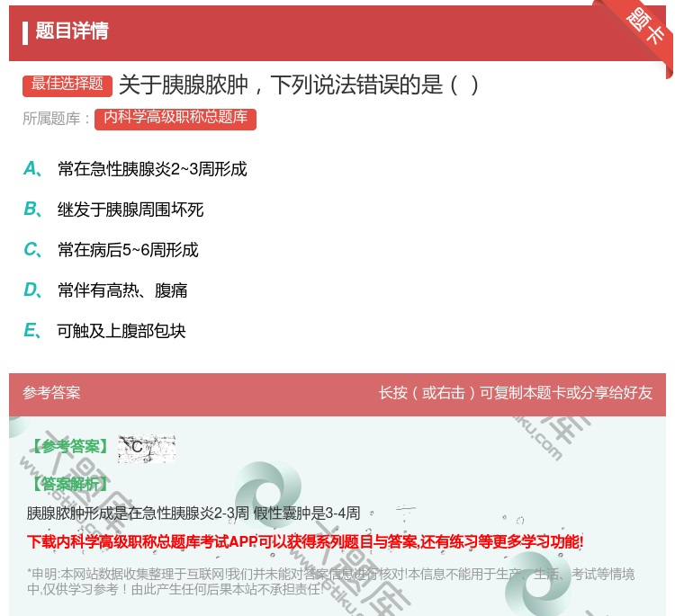Click the 参考答案 section header
The image size is (675, 616).
51,392
